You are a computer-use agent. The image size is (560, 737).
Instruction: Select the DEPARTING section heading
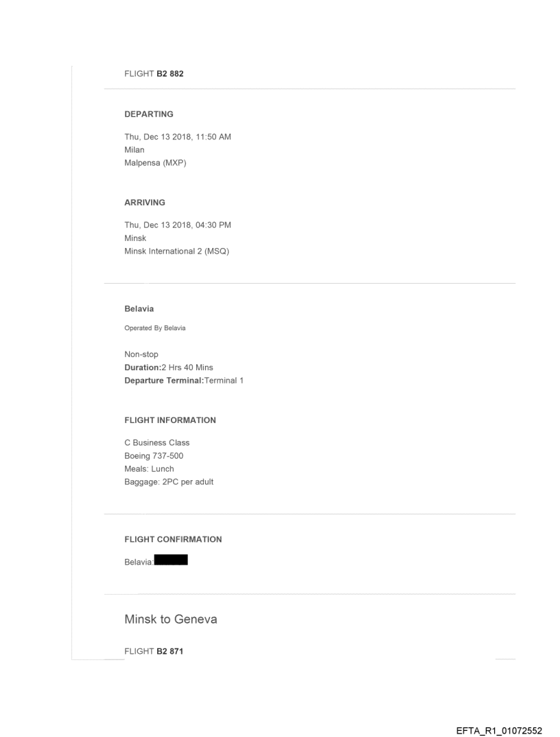pos(149,114)
